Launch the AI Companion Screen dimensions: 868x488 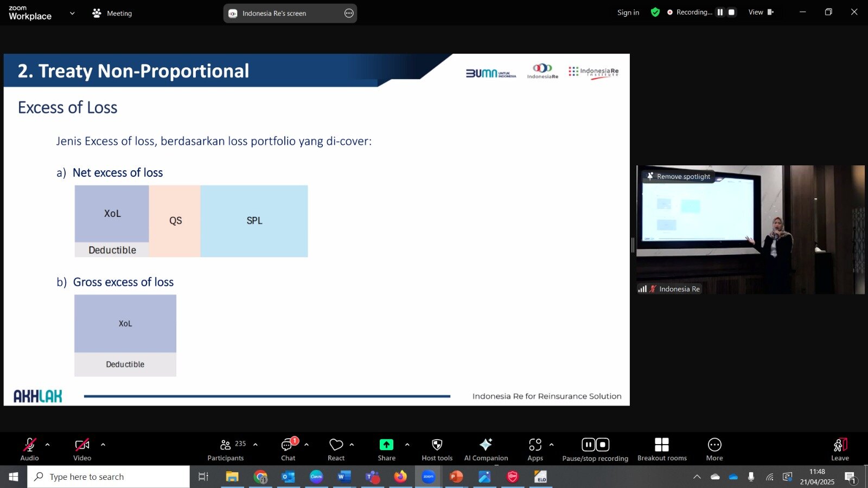pyautogui.click(x=486, y=449)
